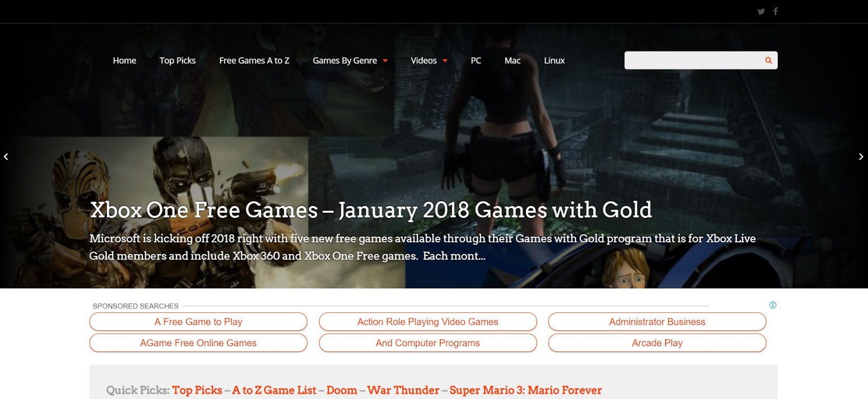
Task: Select the Arcade Play sponsored search
Action: [x=658, y=343]
